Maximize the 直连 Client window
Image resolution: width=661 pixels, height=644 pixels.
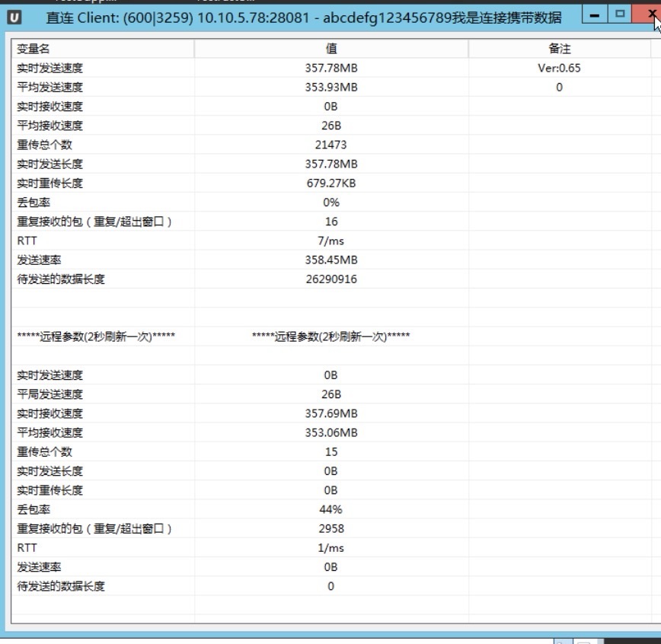coord(619,14)
